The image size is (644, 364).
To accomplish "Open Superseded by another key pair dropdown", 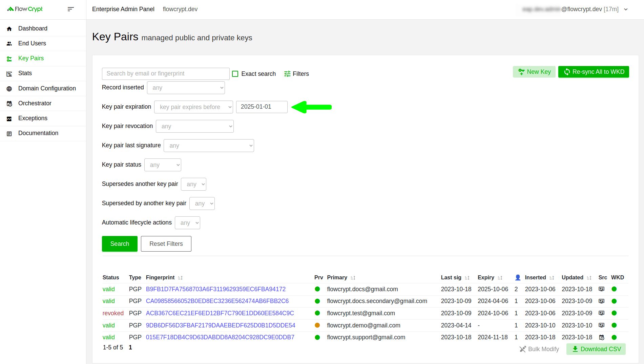I will click(202, 204).
